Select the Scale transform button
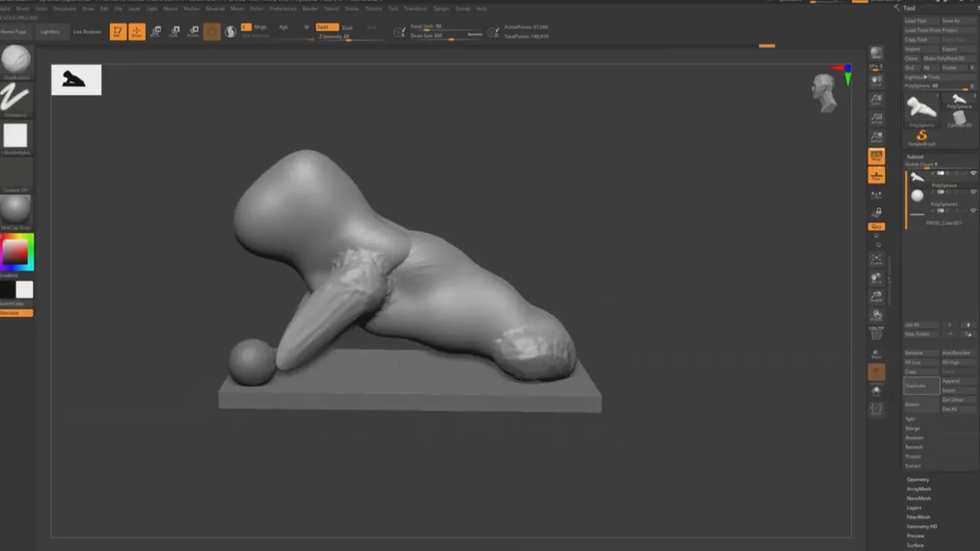The width and height of the screenshot is (980, 551). tap(175, 31)
